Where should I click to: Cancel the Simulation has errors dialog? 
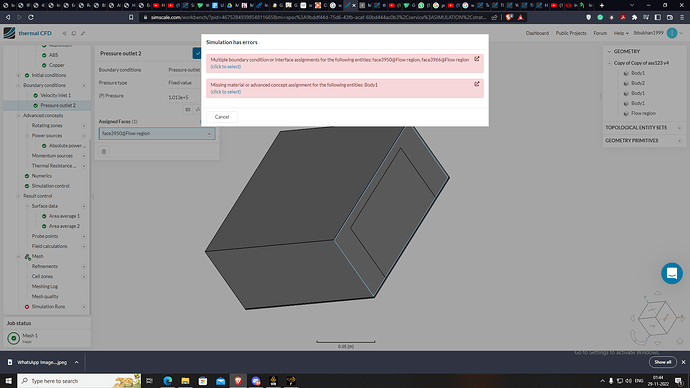click(222, 117)
